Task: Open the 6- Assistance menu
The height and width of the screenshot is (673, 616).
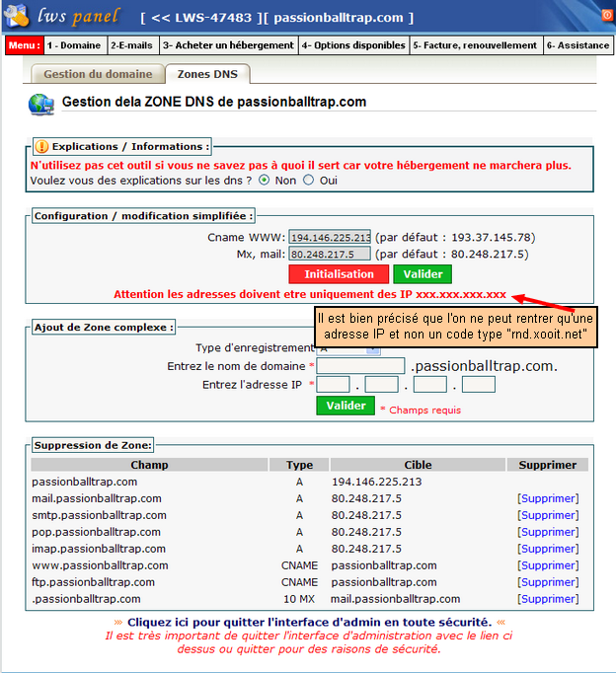Action: click(578, 45)
